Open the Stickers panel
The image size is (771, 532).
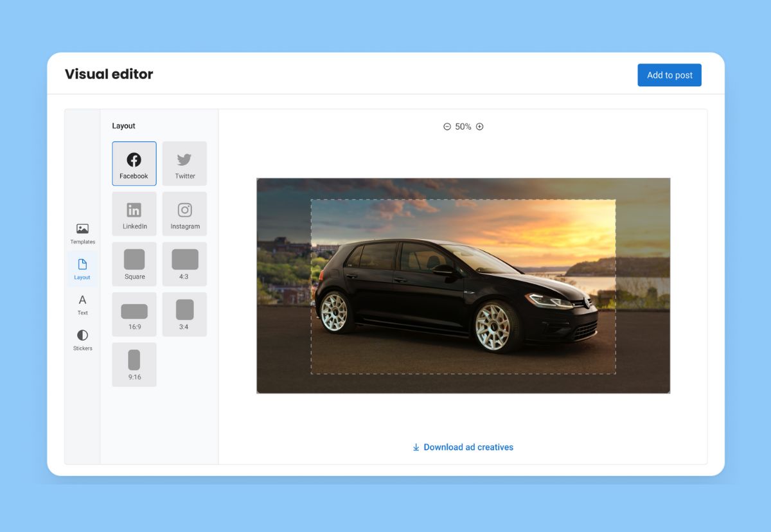click(x=82, y=339)
